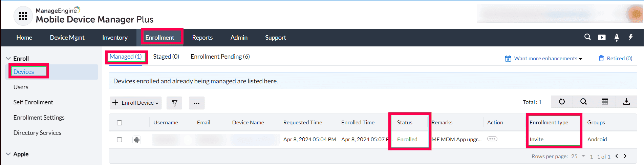Click the search icon in the top navigation bar
The width and height of the screenshot is (644, 165).
pyautogui.click(x=587, y=37)
